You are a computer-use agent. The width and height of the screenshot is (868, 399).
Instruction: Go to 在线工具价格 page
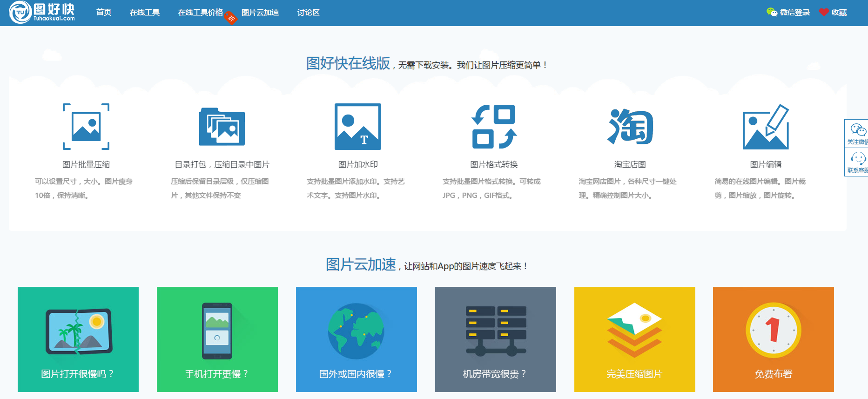[x=201, y=13]
